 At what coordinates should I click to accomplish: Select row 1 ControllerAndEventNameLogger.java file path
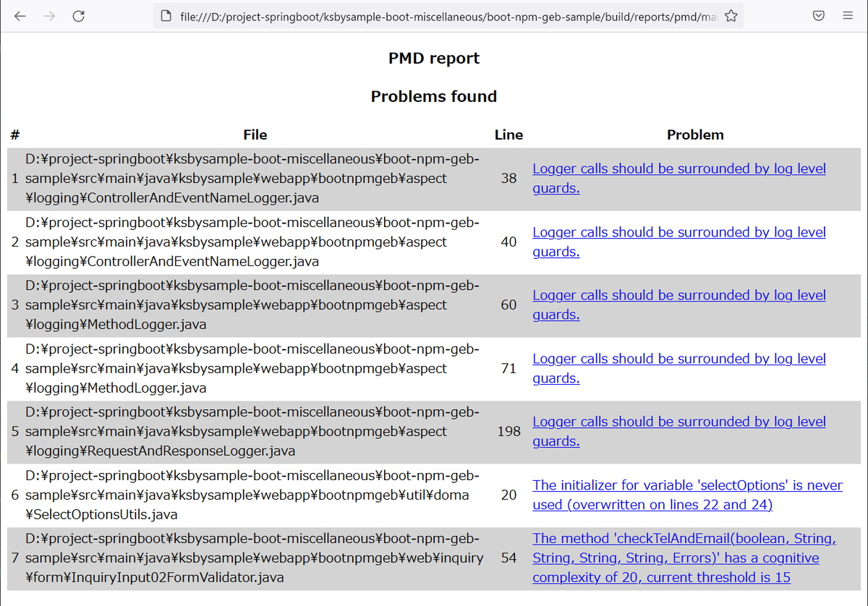252,178
